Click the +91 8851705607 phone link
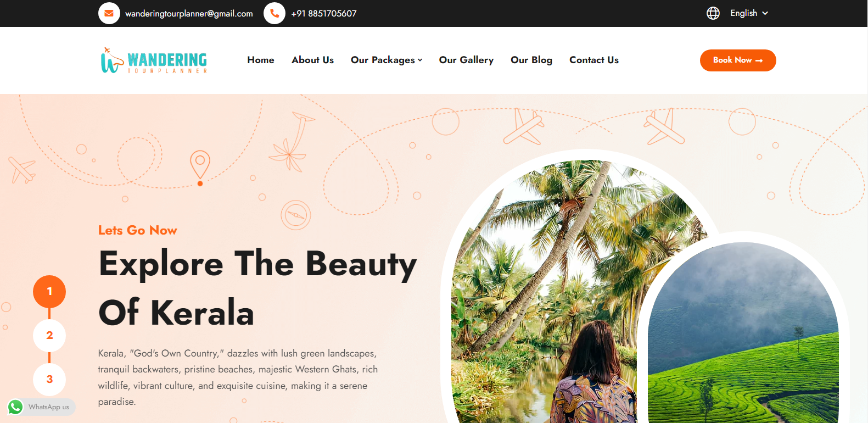 point(324,14)
